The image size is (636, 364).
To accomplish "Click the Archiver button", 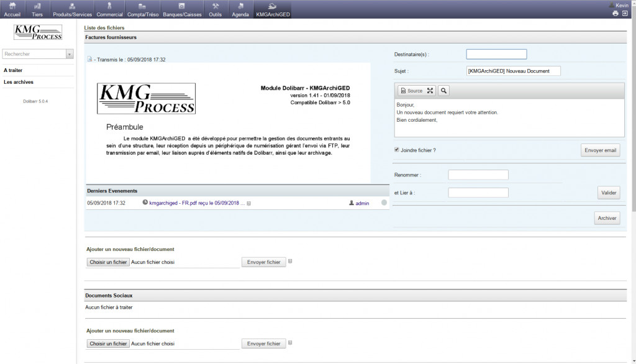I will pyautogui.click(x=607, y=218).
